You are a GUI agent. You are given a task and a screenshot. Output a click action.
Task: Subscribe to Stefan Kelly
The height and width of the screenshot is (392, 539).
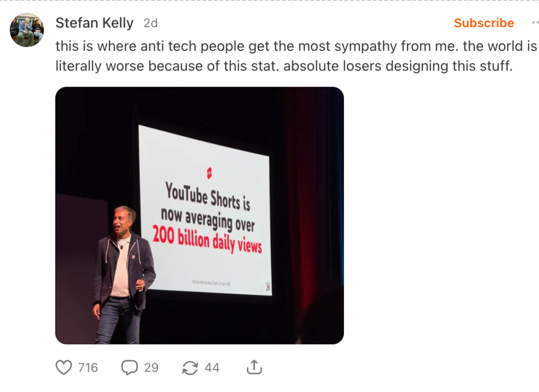click(x=484, y=23)
